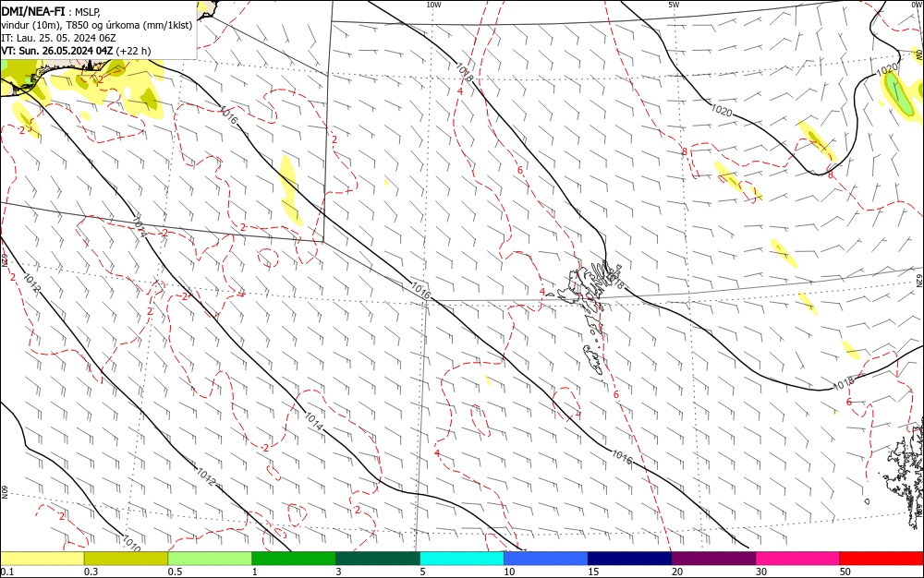Click the "IT: Lau. 25. 05. 2024 06Z" line

[58, 38]
